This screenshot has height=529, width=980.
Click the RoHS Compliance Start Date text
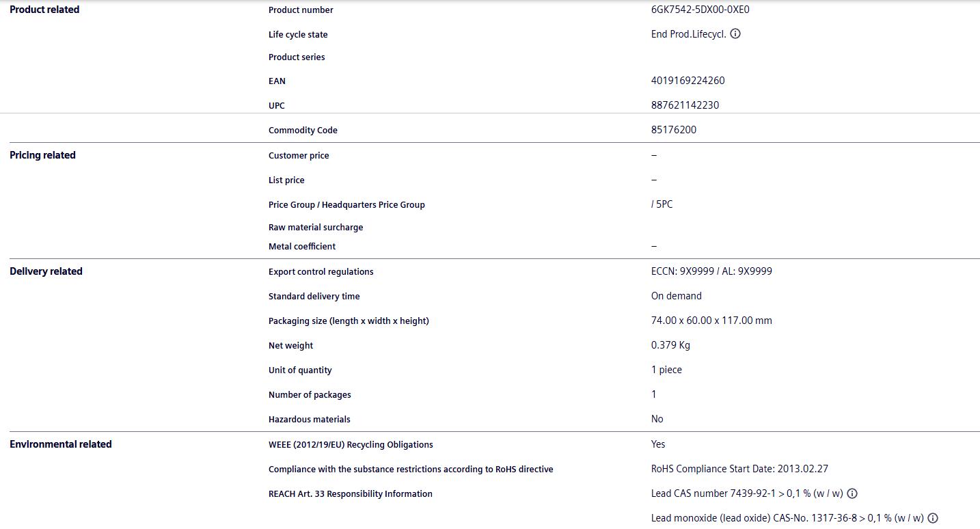739,469
